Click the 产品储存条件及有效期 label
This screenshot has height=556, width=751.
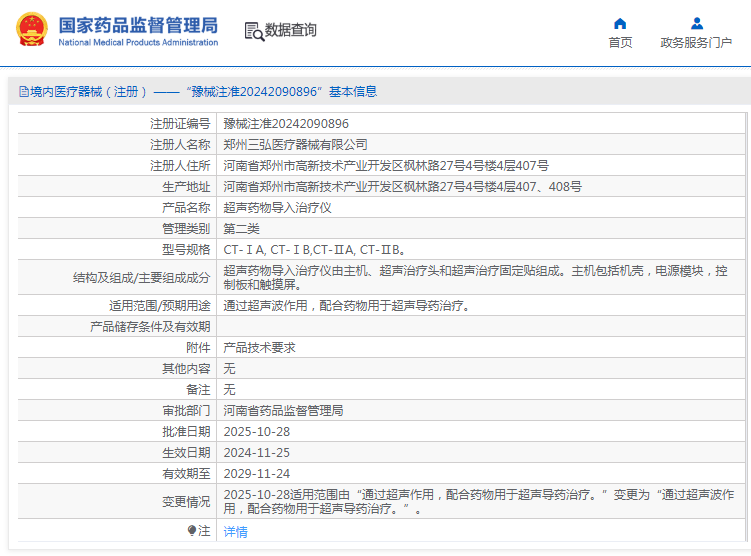(x=150, y=327)
